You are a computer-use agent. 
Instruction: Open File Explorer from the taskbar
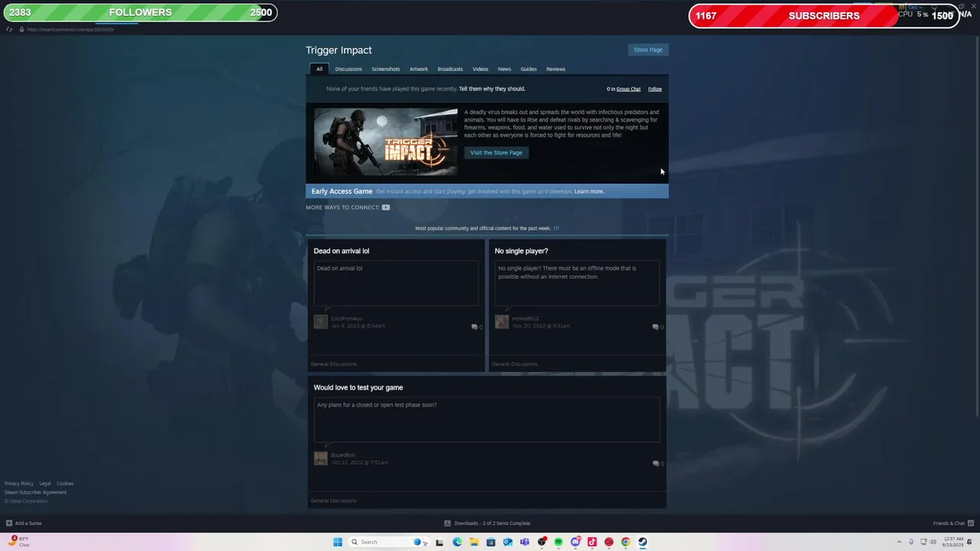point(474,542)
